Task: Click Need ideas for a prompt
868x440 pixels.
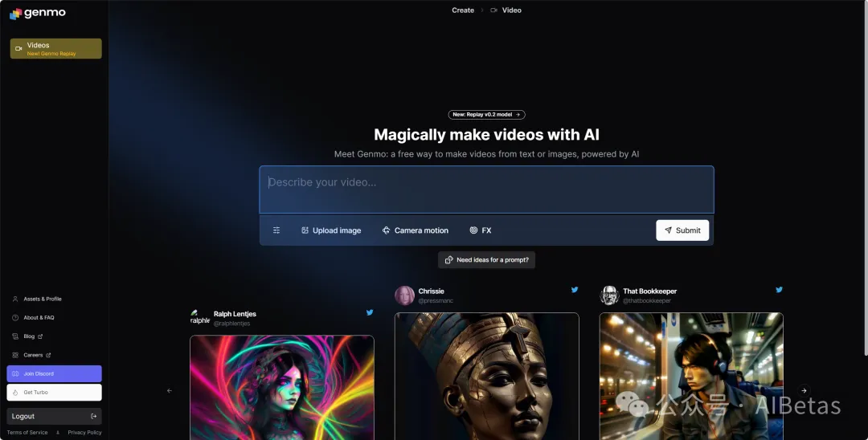Action: [x=486, y=260]
